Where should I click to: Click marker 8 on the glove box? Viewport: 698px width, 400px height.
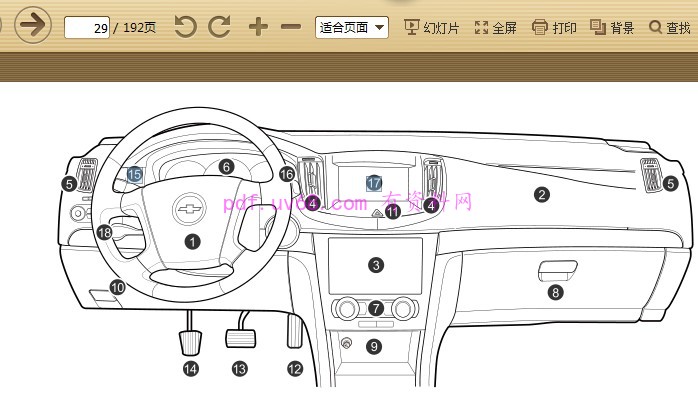pos(555,292)
